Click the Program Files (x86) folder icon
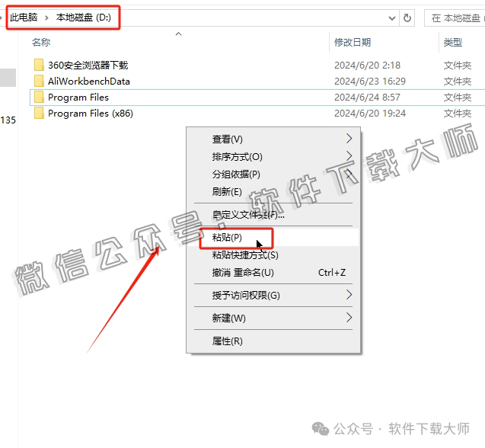 click(39, 114)
